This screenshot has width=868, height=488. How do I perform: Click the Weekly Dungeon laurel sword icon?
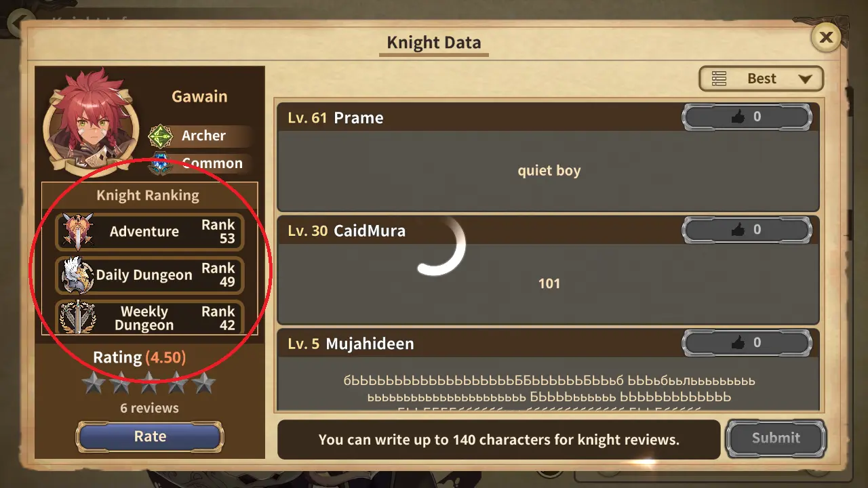pos(78,318)
